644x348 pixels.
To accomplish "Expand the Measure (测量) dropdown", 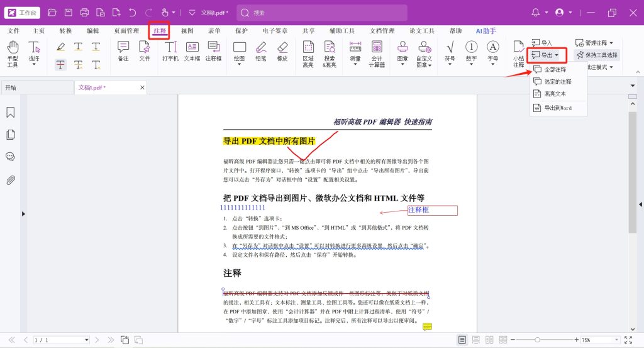I will point(355,65).
